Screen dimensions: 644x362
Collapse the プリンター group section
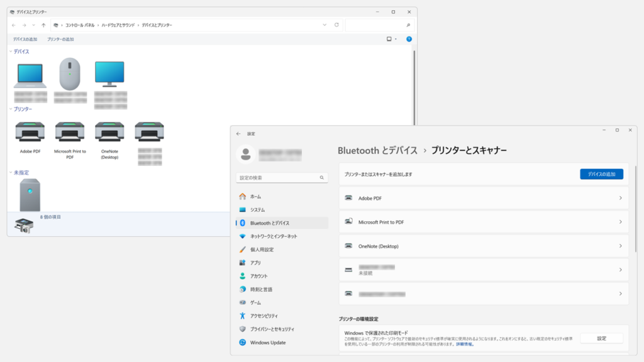click(10, 109)
